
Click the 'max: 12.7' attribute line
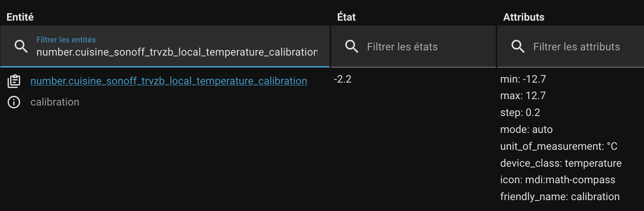pos(523,96)
